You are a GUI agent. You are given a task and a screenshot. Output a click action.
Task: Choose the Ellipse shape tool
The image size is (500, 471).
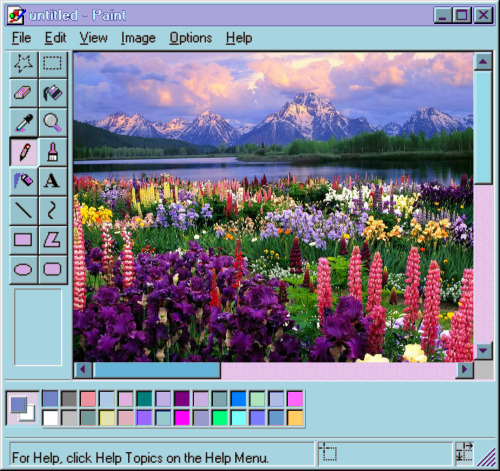pos(24,269)
